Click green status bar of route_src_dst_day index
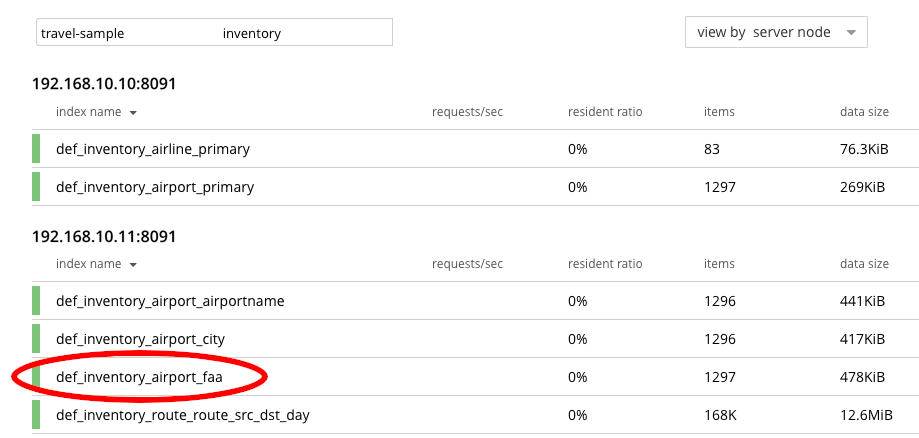The width and height of the screenshot is (919, 438). (36, 415)
